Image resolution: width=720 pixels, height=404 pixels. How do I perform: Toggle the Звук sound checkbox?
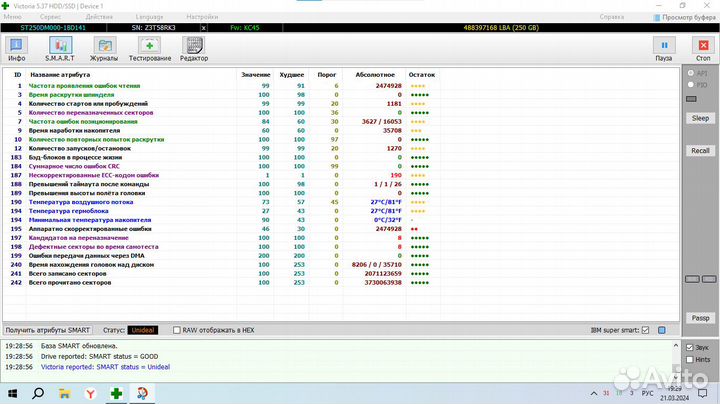[690, 348]
